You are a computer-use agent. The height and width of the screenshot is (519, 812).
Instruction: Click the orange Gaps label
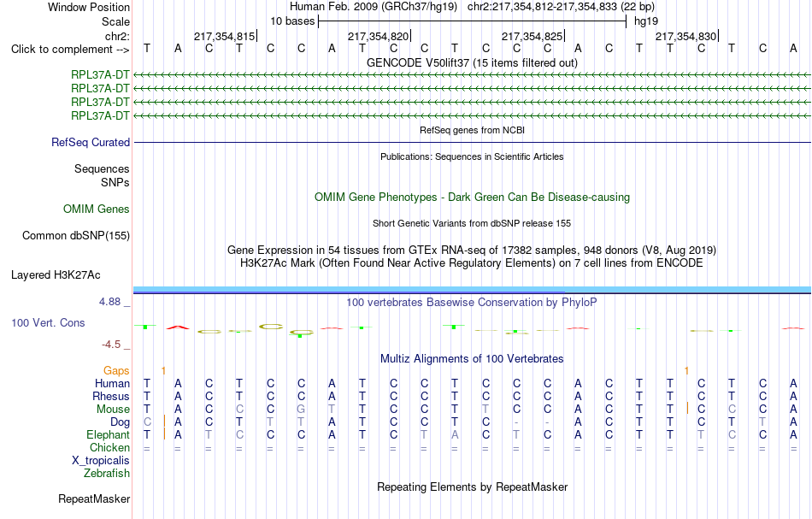coord(116,370)
